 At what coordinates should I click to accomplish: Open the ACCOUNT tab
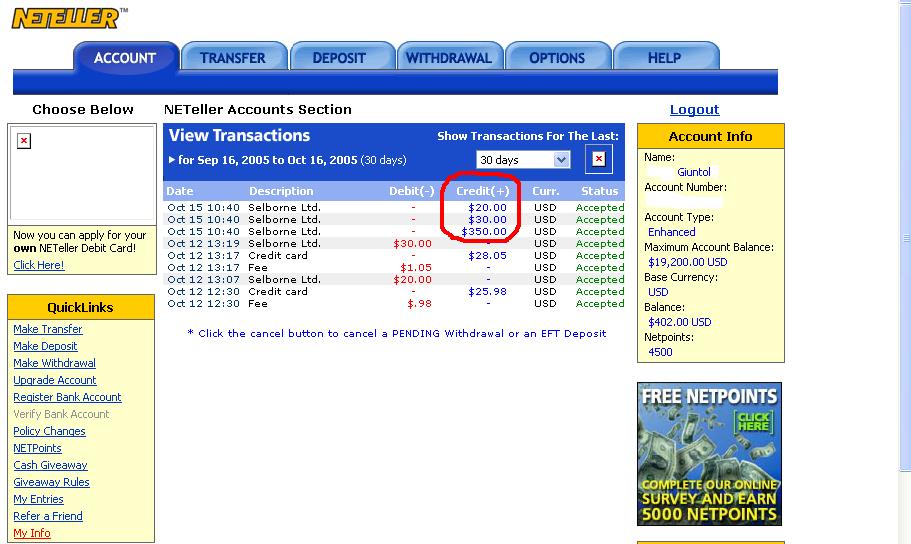[125, 58]
